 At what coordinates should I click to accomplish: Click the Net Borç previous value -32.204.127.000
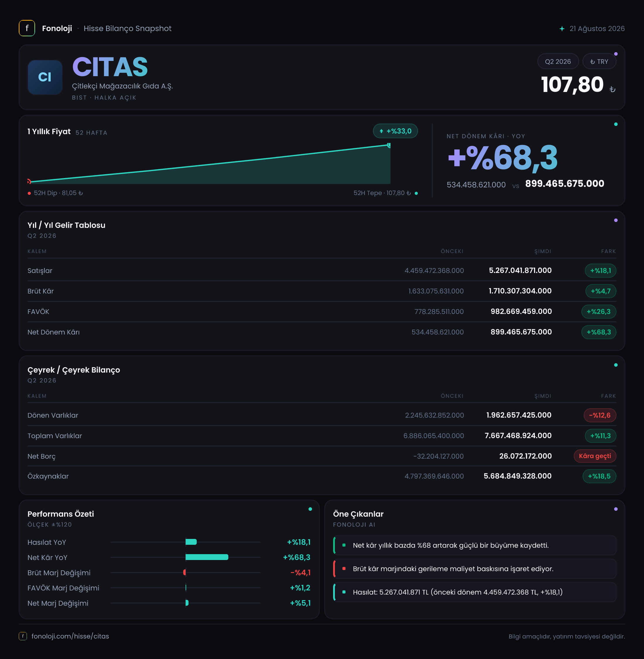click(438, 456)
